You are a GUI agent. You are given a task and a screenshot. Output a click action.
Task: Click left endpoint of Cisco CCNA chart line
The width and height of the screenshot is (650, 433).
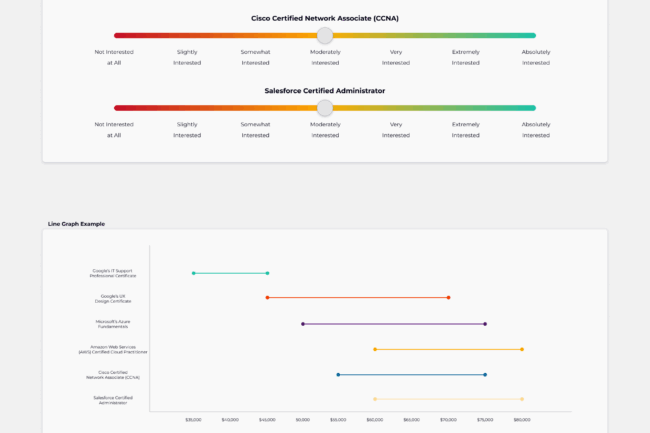tap(338, 375)
